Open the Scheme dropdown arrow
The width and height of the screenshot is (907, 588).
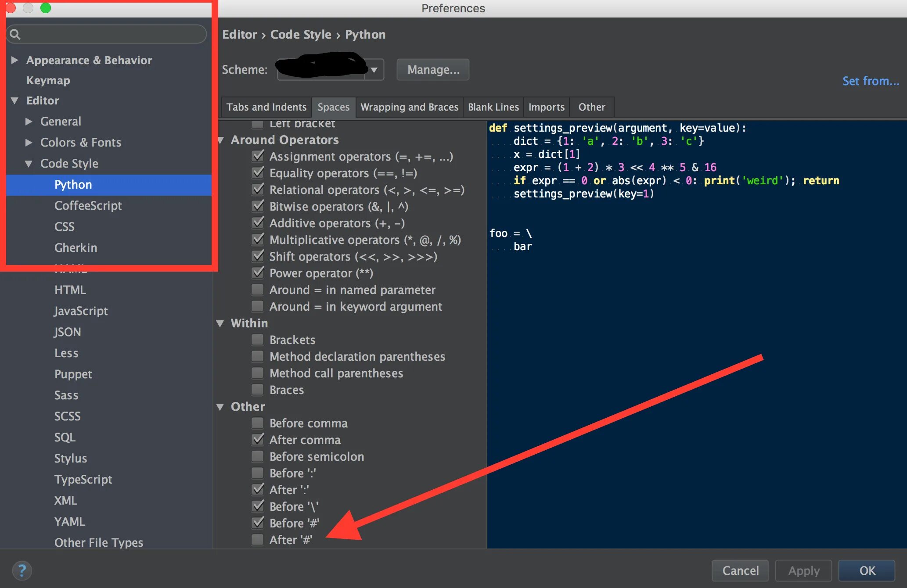point(374,70)
